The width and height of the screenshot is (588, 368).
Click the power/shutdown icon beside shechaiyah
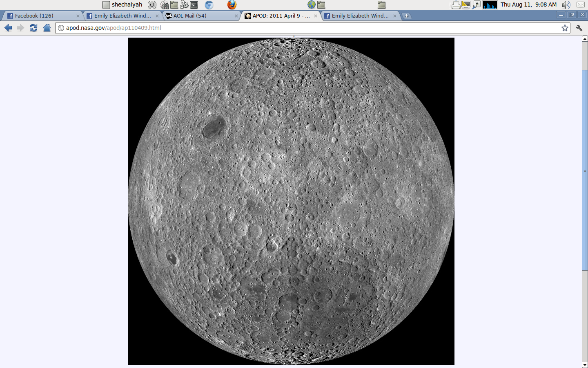pyautogui.click(x=152, y=5)
